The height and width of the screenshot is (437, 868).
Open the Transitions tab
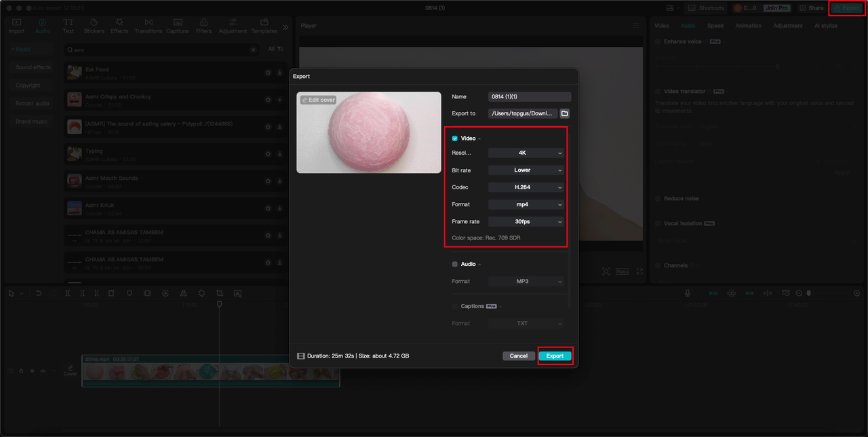[x=148, y=26]
